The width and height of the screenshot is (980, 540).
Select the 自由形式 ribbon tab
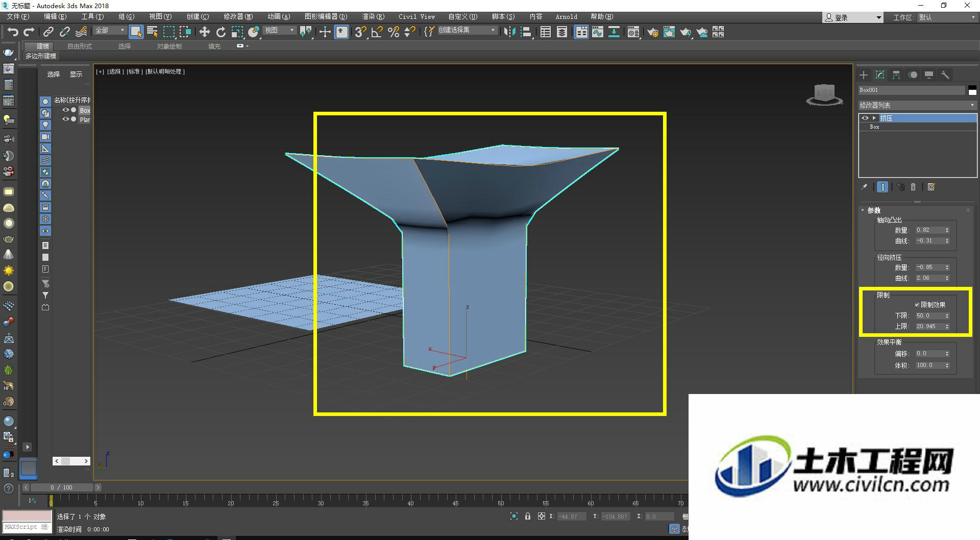coord(80,46)
